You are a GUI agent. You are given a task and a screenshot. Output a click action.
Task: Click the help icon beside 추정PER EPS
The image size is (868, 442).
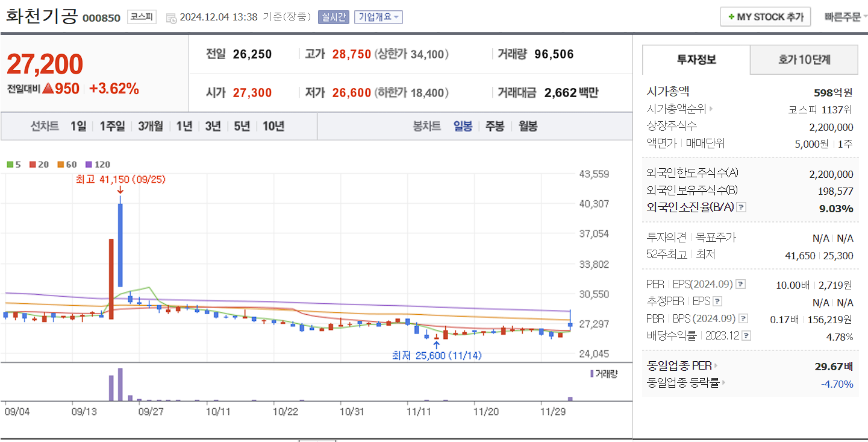click(717, 302)
